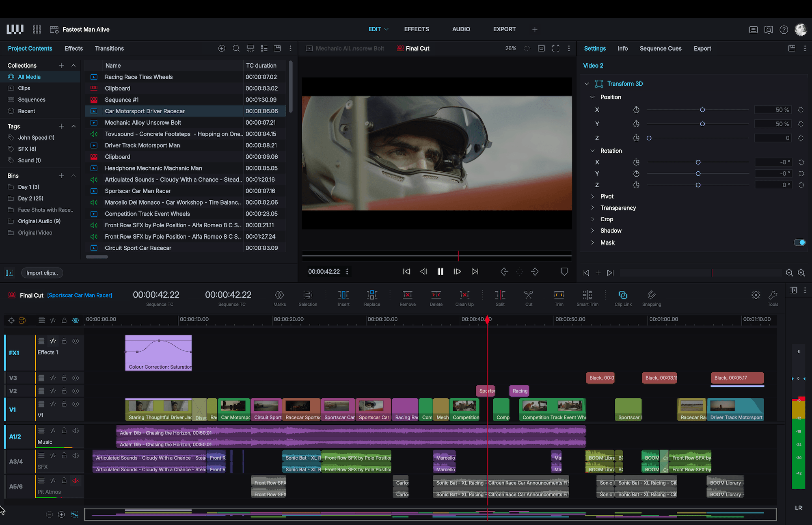Switch to the EFFECTS workspace
Viewport: 812px width, 525px height.
coord(417,29)
